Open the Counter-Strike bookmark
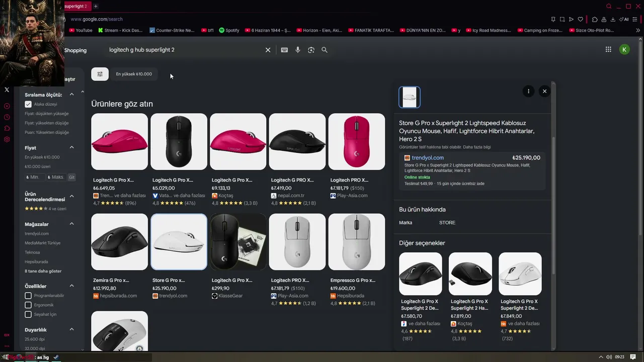Screen dimensions: 644x362 172,30
